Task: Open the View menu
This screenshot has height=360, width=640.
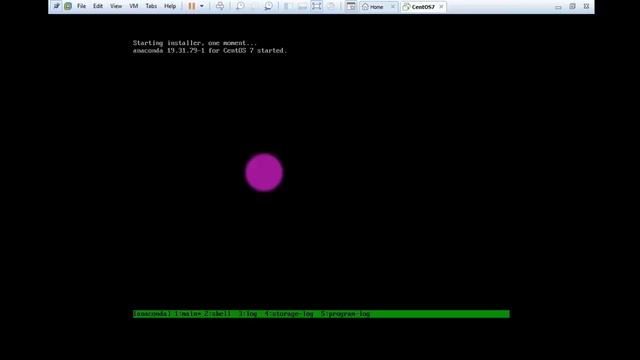Action: click(x=116, y=6)
